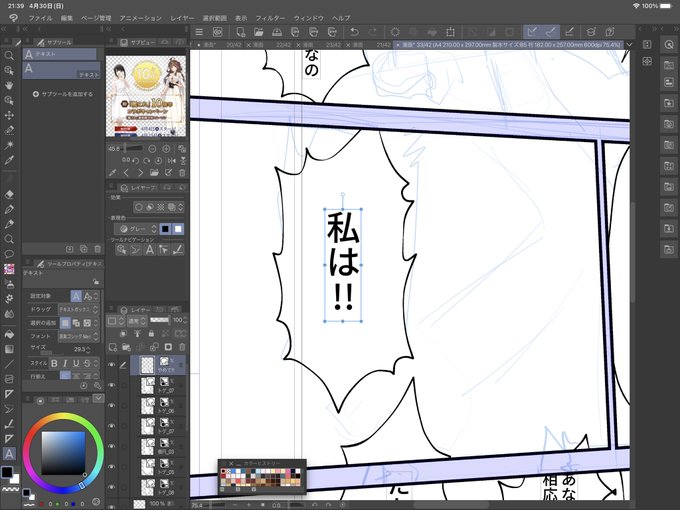The image size is (680, 510).
Task: Open file with folder icon in command bar
Action: (x=259, y=32)
